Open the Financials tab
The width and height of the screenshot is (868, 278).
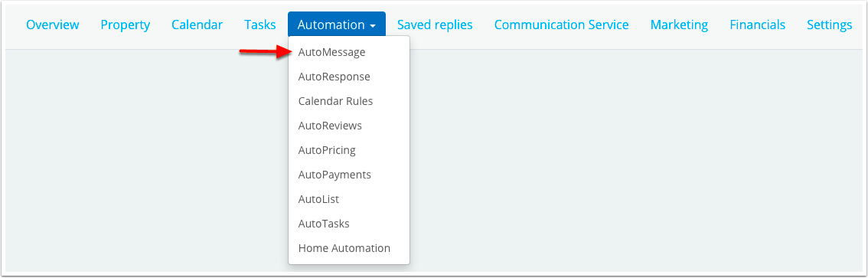tap(757, 25)
